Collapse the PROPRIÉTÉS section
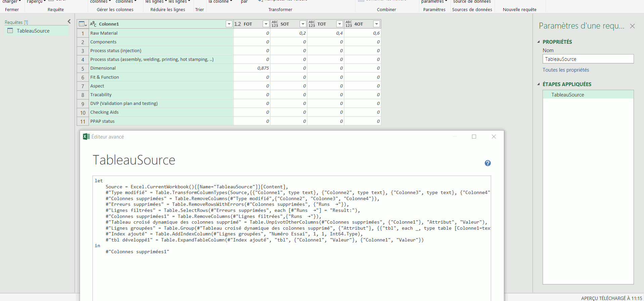 click(x=539, y=42)
